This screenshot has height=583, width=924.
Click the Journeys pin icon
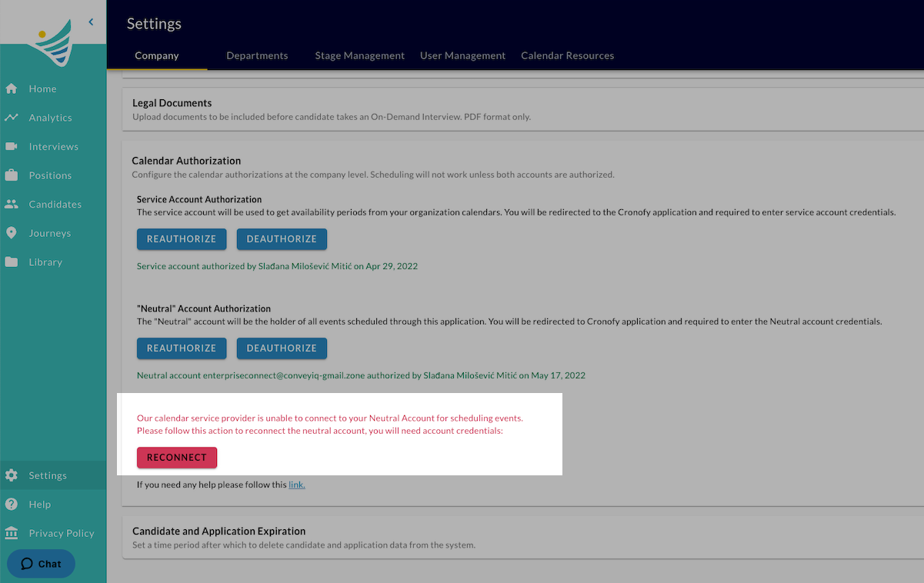12,233
